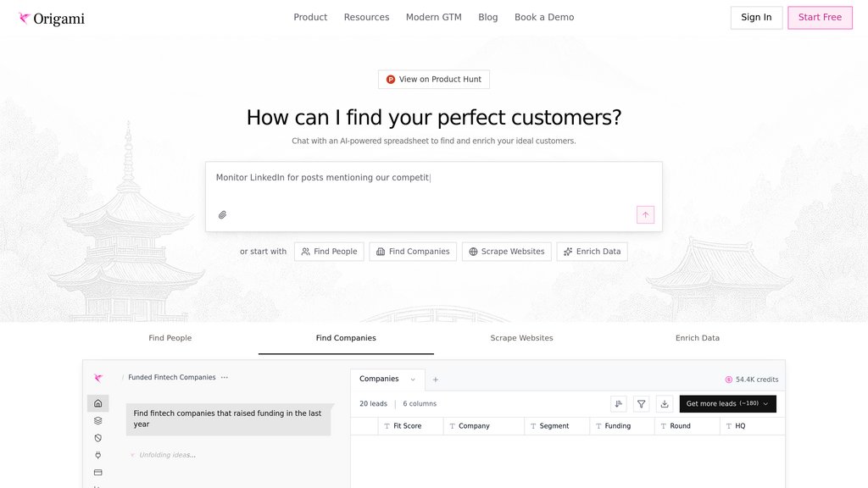Click the sort icon above the table
This screenshot has width=868, height=488.
coord(619,404)
